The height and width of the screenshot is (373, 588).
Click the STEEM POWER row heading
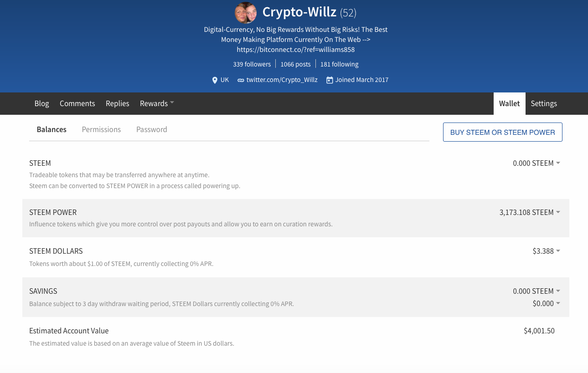coord(53,212)
